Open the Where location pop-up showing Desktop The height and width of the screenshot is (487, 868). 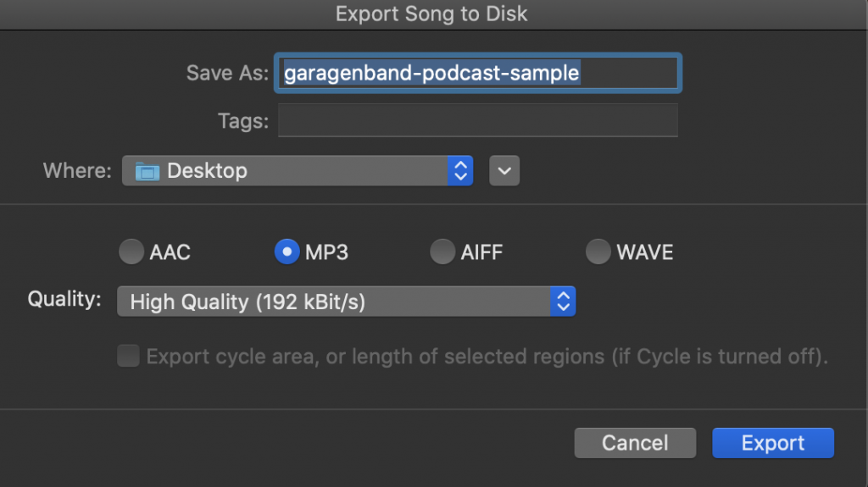coord(298,170)
